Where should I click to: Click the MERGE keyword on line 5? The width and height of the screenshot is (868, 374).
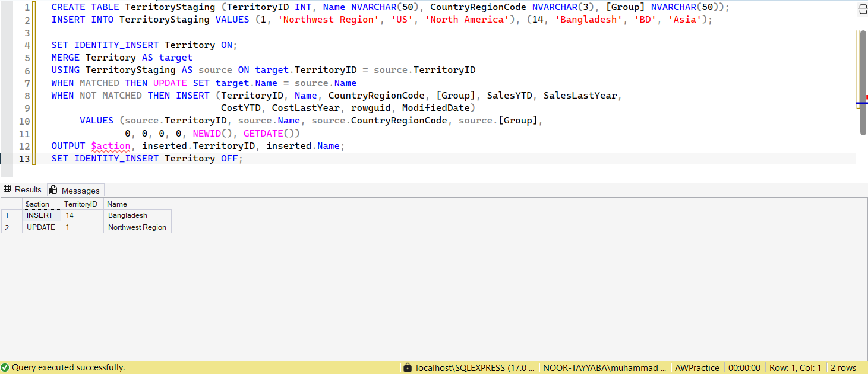click(65, 58)
